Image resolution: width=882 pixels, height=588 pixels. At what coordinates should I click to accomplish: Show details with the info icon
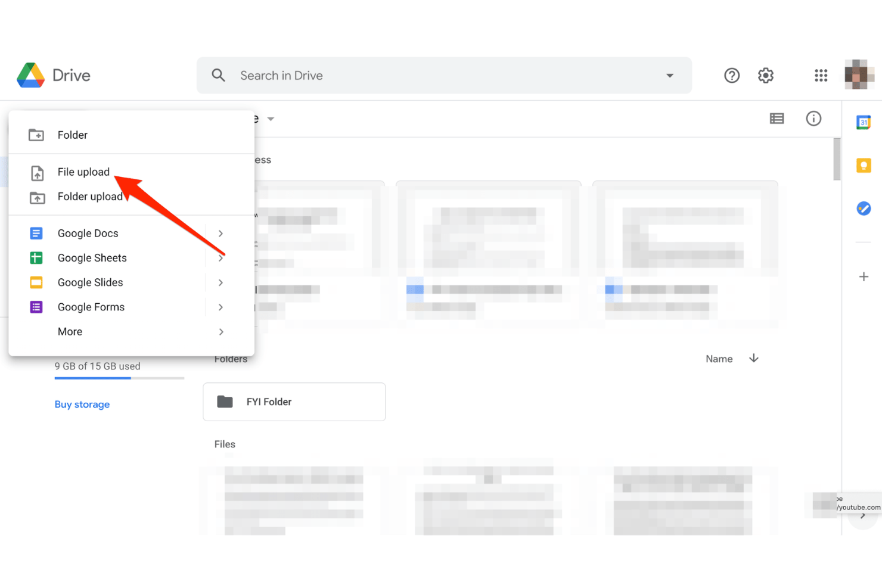pyautogui.click(x=813, y=119)
